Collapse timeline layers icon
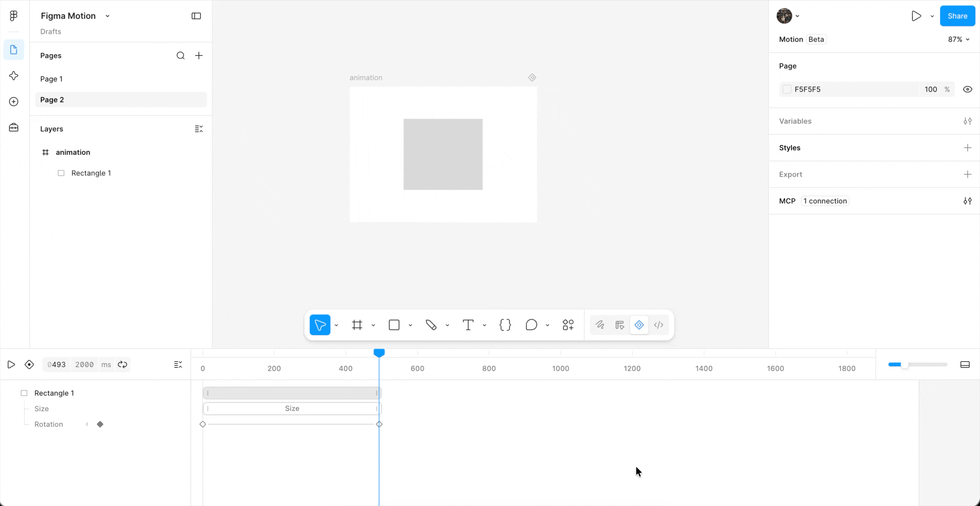 [178, 365]
